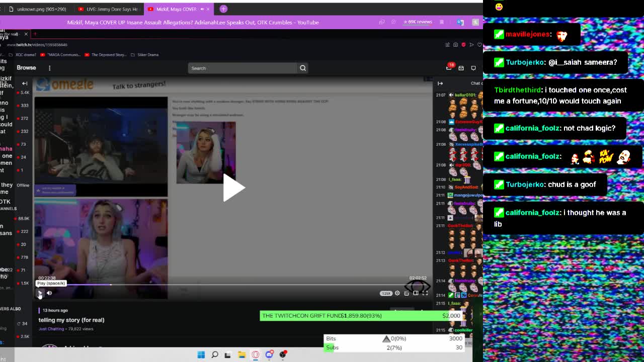Open the Twitch whispers mail icon
The width and height of the screenshot is (644, 362).
(461, 68)
